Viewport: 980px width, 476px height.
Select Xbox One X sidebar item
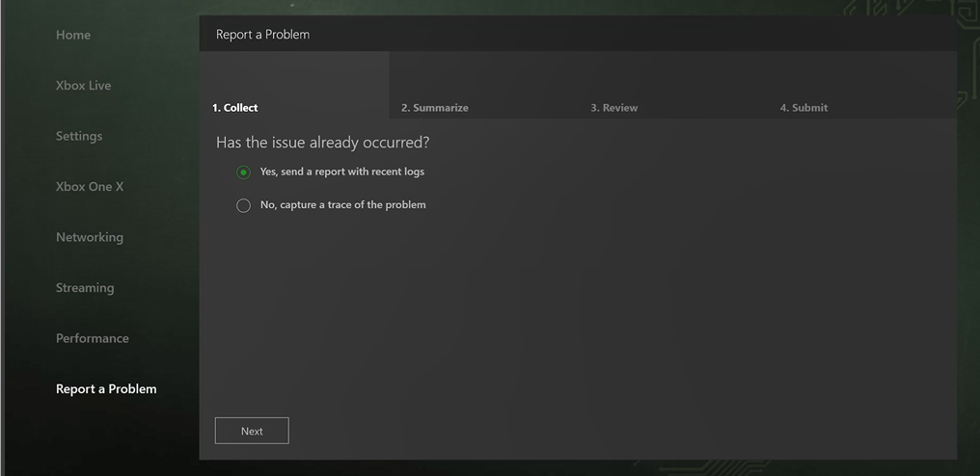pyautogui.click(x=90, y=187)
